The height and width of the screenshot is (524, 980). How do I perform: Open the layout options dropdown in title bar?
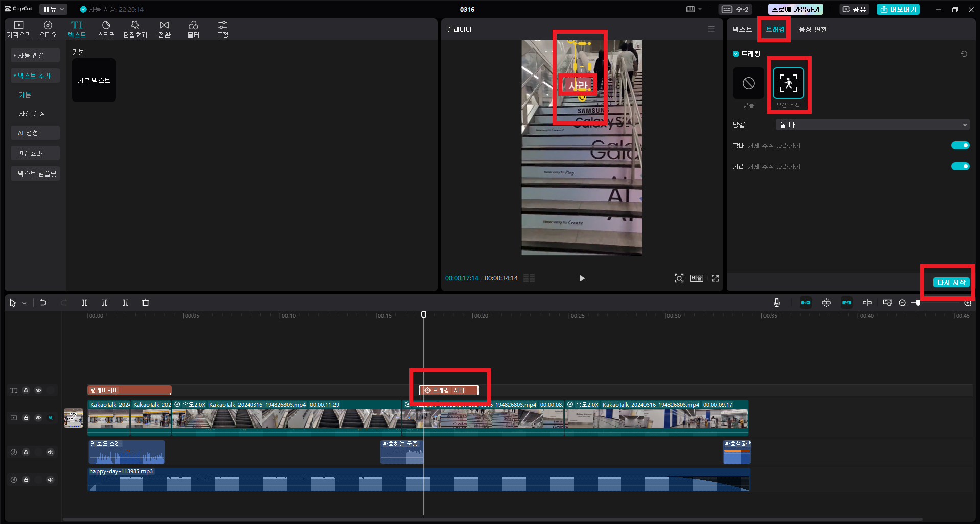(x=694, y=9)
